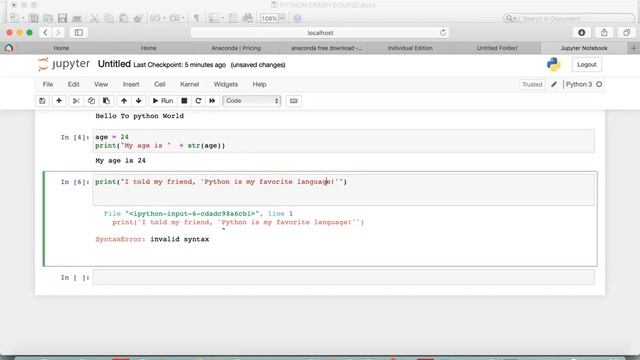This screenshot has width=640, height=360.
Task: Open the Safari share icon
Action: 604,33
